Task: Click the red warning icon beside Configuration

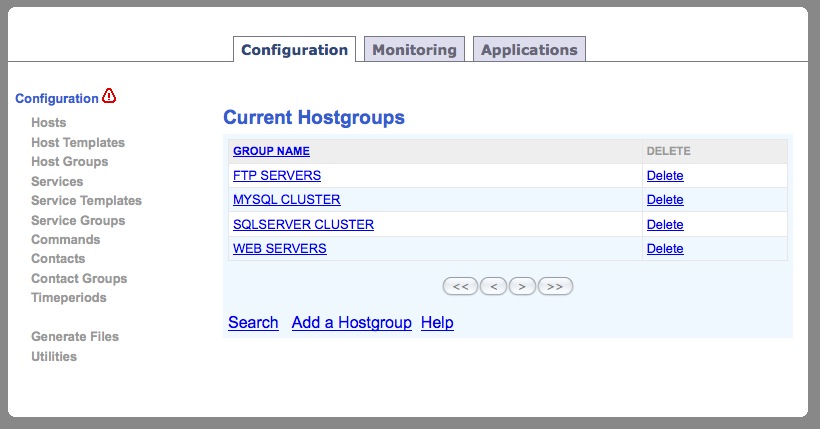Action: click(x=109, y=96)
